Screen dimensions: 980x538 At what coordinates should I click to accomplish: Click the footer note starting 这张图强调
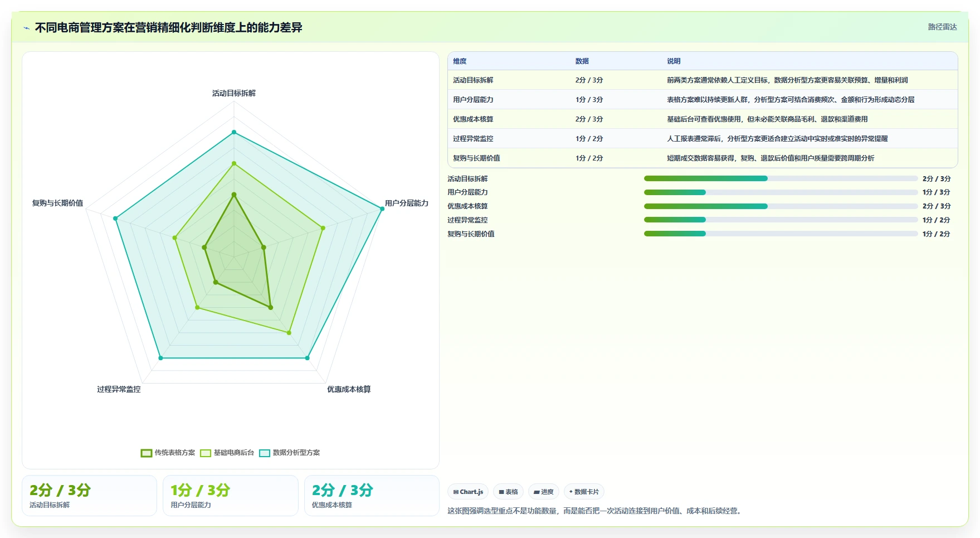tap(596, 511)
